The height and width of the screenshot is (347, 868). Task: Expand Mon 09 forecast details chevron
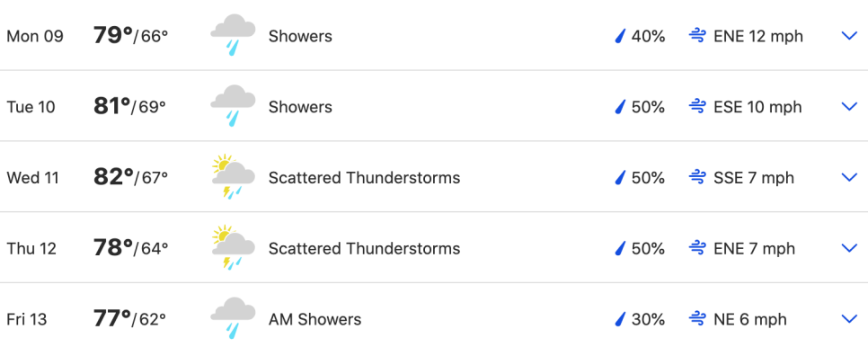click(848, 36)
